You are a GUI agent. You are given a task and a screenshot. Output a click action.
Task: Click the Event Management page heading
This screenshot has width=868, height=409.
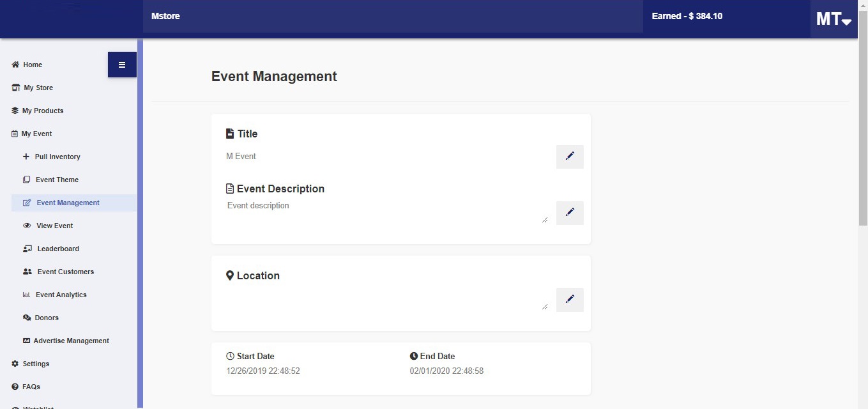click(274, 76)
